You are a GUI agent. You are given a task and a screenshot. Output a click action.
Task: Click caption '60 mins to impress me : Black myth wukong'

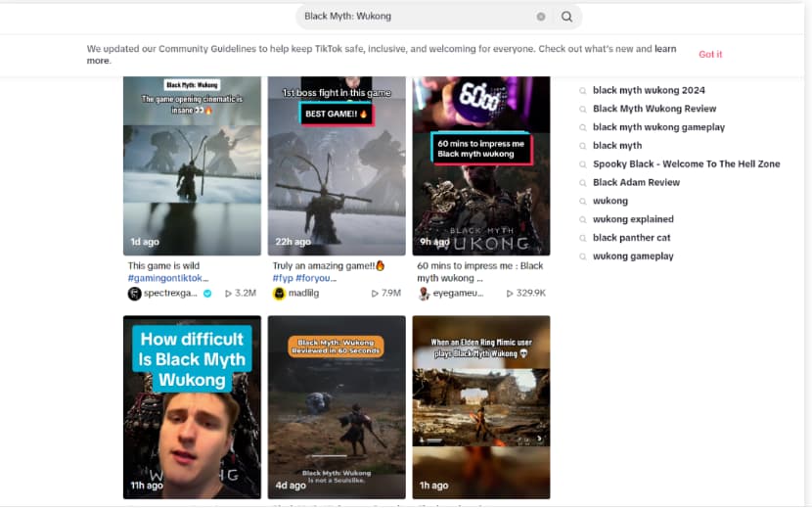coord(480,272)
